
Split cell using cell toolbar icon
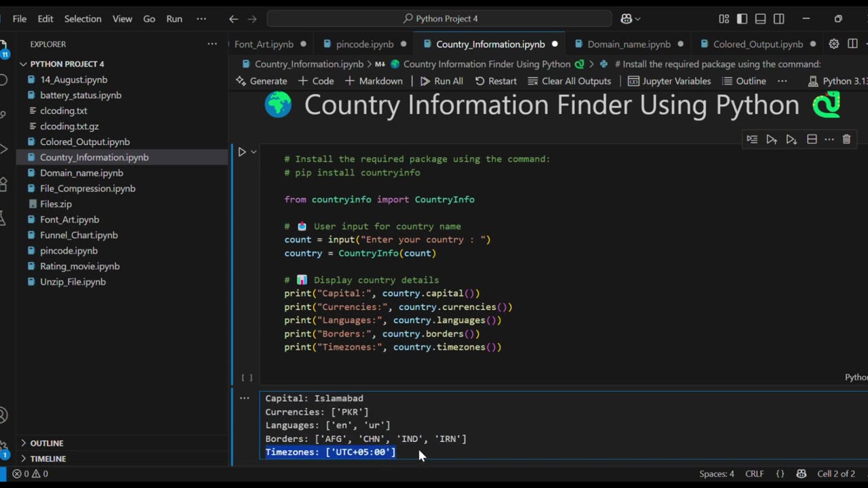(x=812, y=139)
